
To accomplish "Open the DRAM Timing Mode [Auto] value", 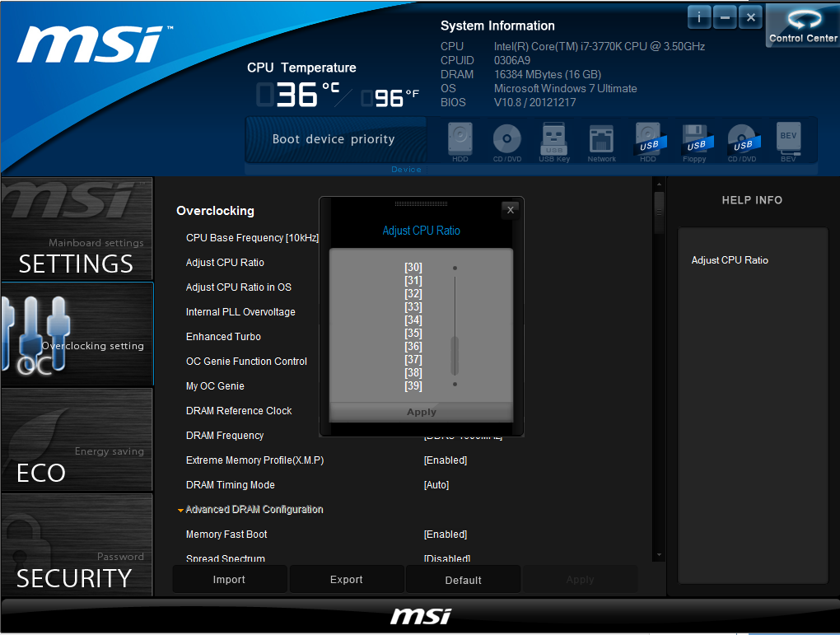I will tap(436, 485).
